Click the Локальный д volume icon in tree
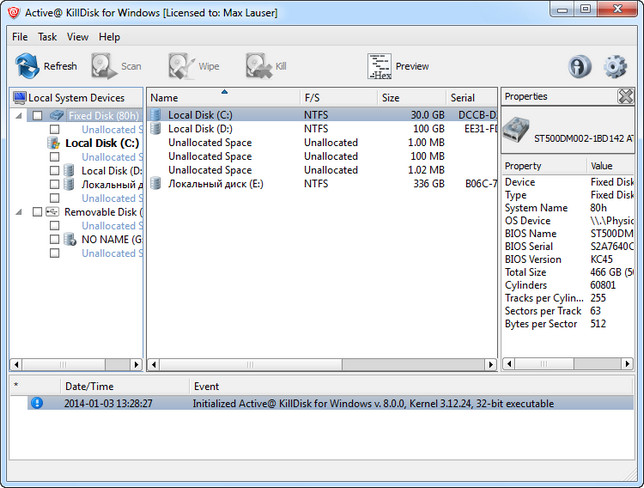Image resolution: width=644 pixels, height=488 pixels. [x=69, y=184]
